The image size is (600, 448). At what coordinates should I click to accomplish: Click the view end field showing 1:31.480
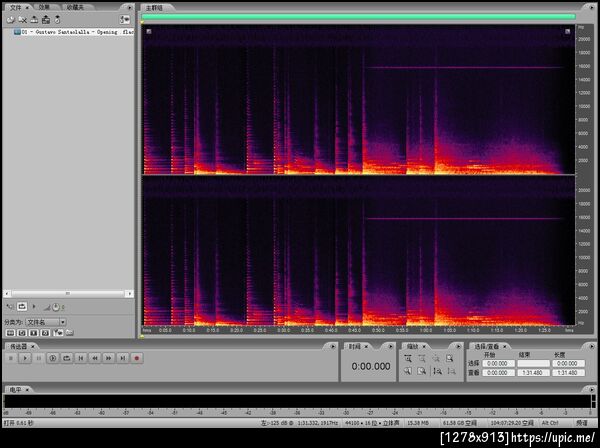(x=533, y=373)
